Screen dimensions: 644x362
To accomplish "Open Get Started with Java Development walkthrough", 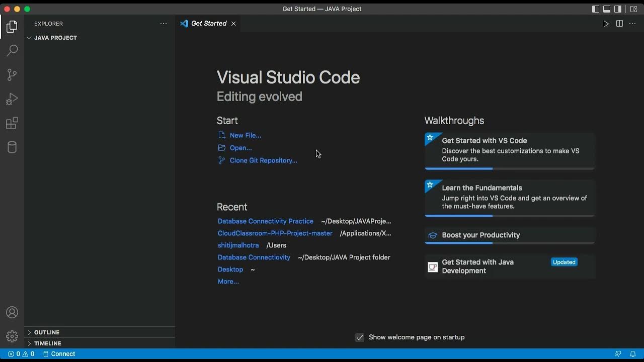I will (x=510, y=266).
